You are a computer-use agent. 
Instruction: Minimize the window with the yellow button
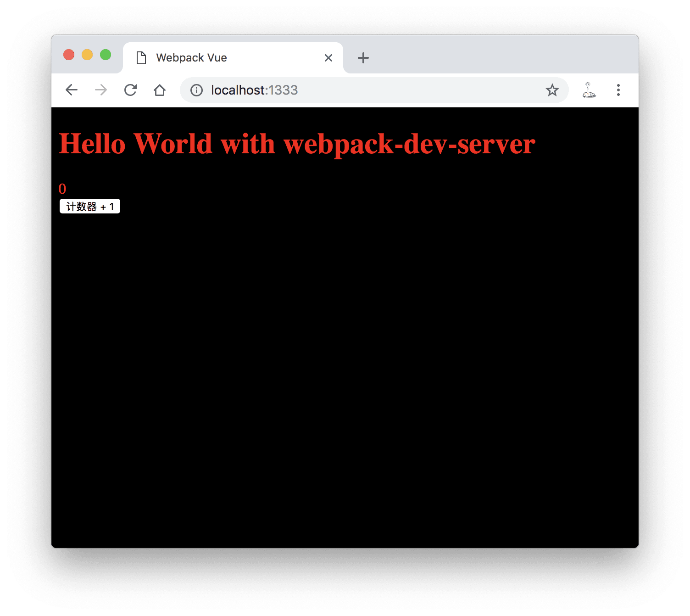(x=87, y=55)
